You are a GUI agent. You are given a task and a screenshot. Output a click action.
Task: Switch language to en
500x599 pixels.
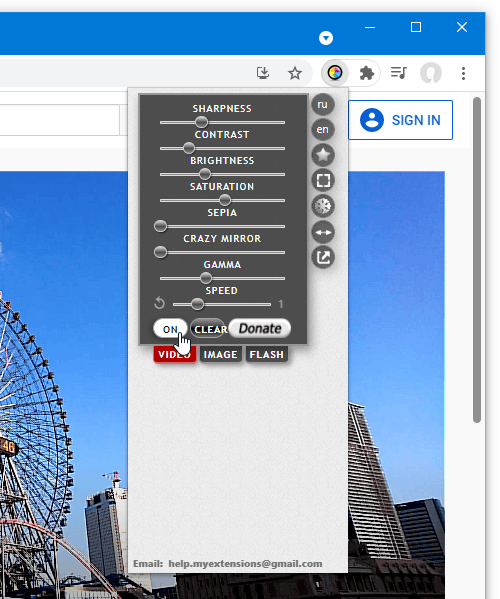pyautogui.click(x=323, y=129)
